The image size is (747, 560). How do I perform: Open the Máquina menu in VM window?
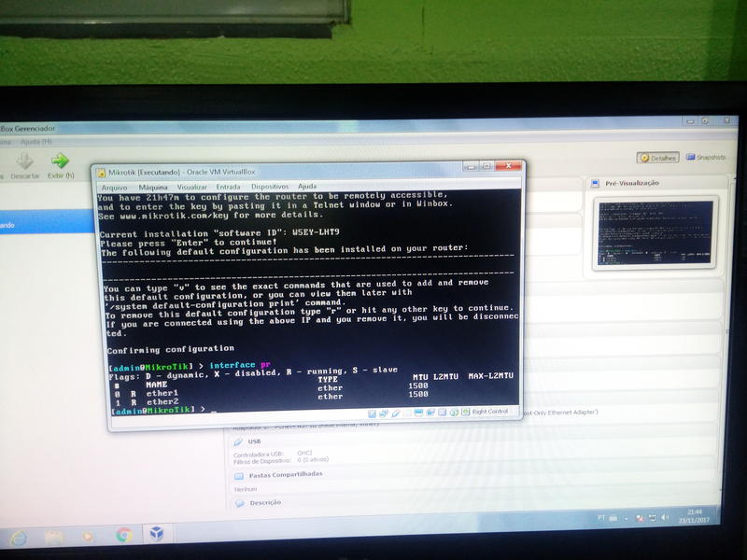153,188
